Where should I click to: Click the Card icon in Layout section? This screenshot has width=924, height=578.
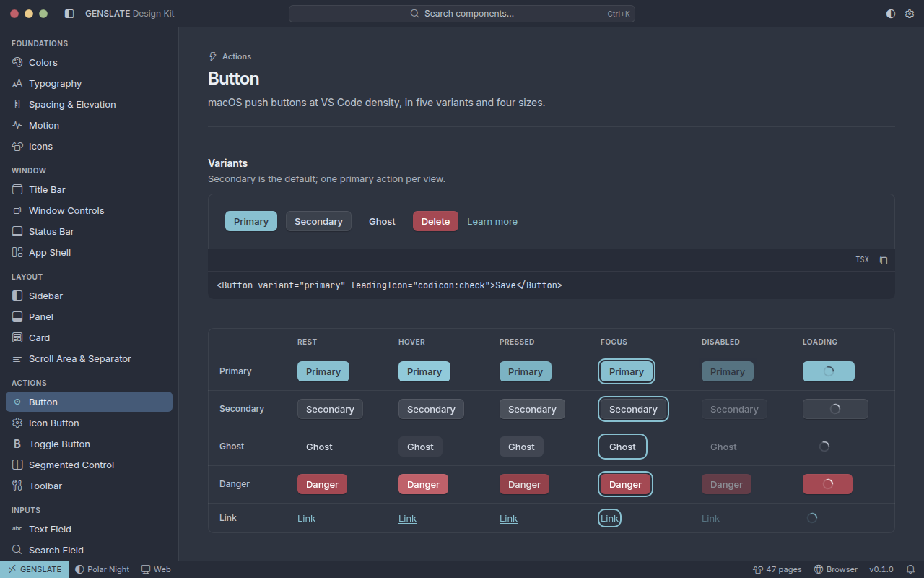pyautogui.click(x=17, y=338)
